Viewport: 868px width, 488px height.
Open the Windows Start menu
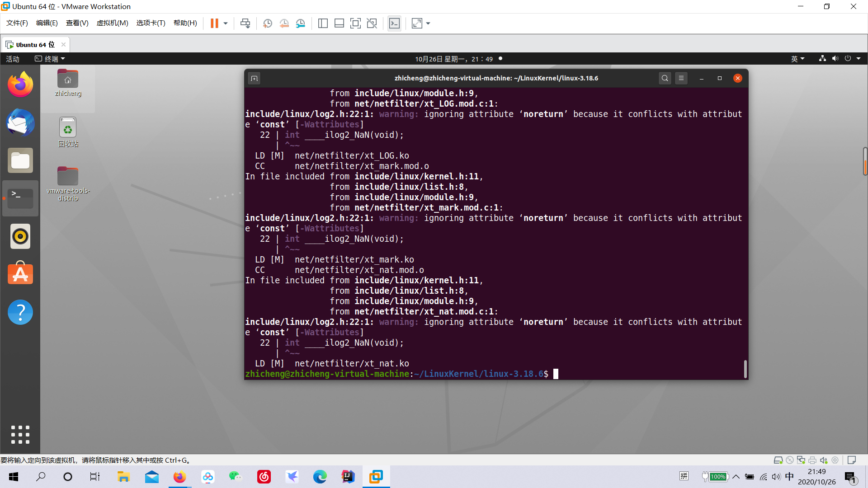pyautogui.click(x=14, y=477)
